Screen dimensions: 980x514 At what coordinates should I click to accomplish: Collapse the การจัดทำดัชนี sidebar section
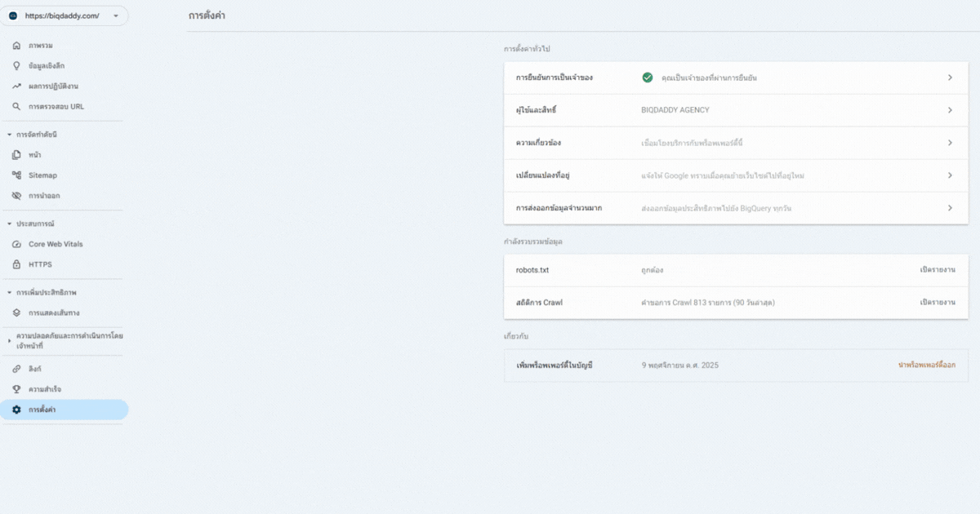click(9, 135)
